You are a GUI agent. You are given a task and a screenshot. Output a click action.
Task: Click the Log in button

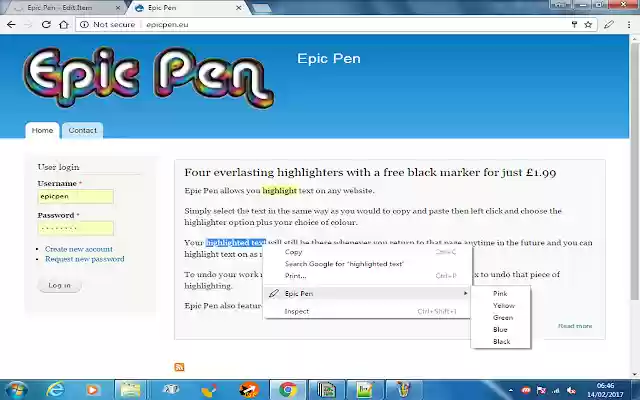click(x=60, y=285)
